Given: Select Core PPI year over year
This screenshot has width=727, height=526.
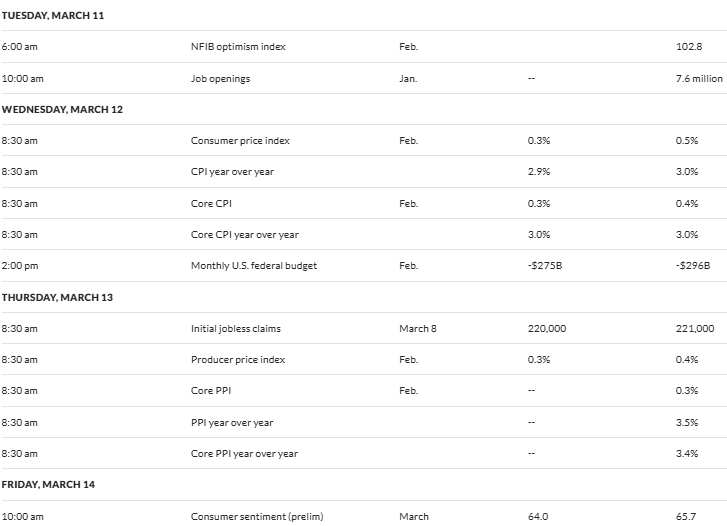Looking at the screenshot, I should (x=244, y=454).
